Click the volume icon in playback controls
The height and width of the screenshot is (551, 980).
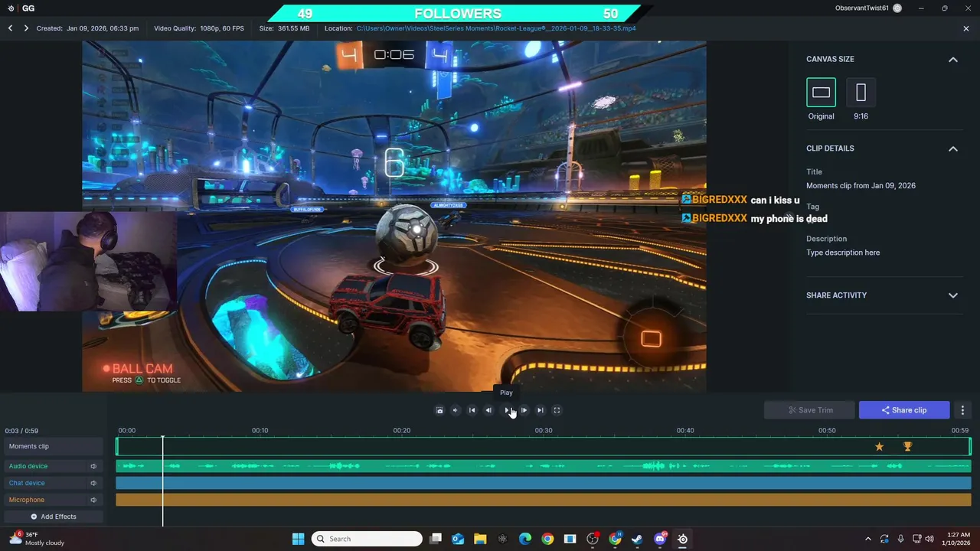(x=455, y=410)
